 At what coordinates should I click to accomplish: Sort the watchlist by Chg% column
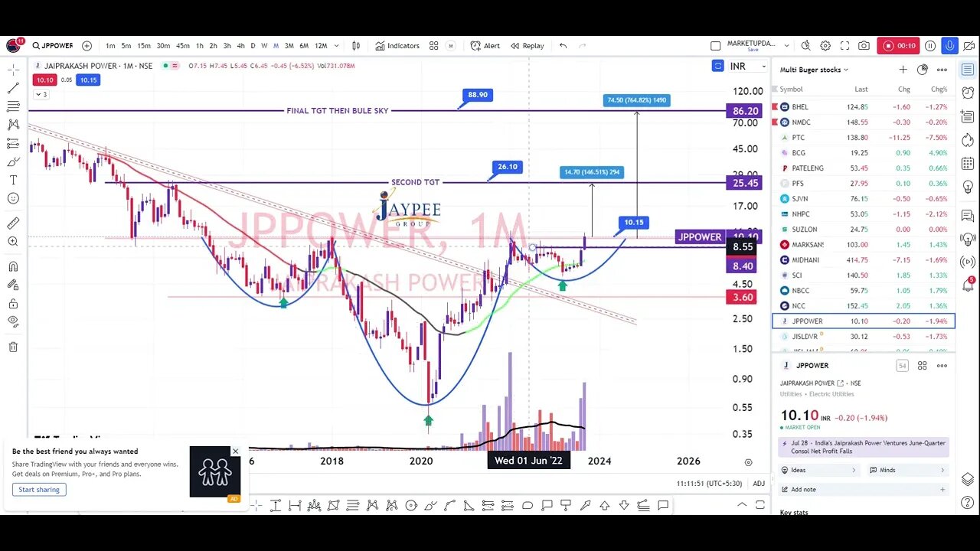[x=939, y=90]
